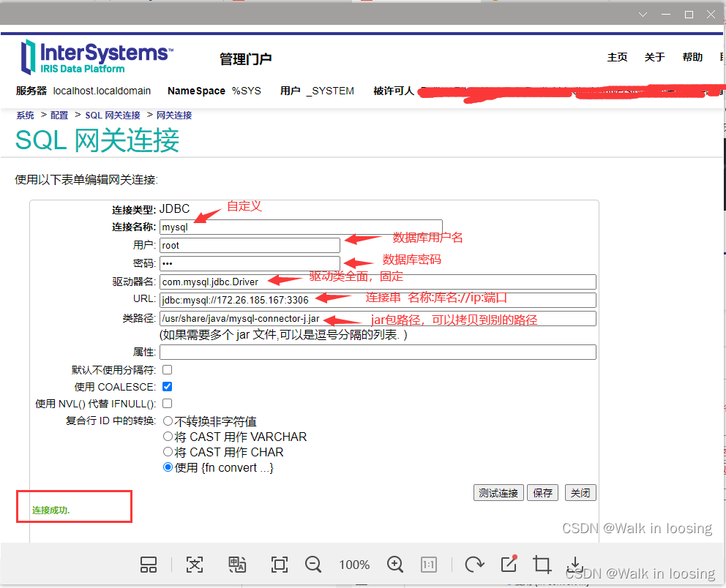Screen dimensions: 726x588
Task: Click the thumbnail grid view icon
Action: pos(149,565)
